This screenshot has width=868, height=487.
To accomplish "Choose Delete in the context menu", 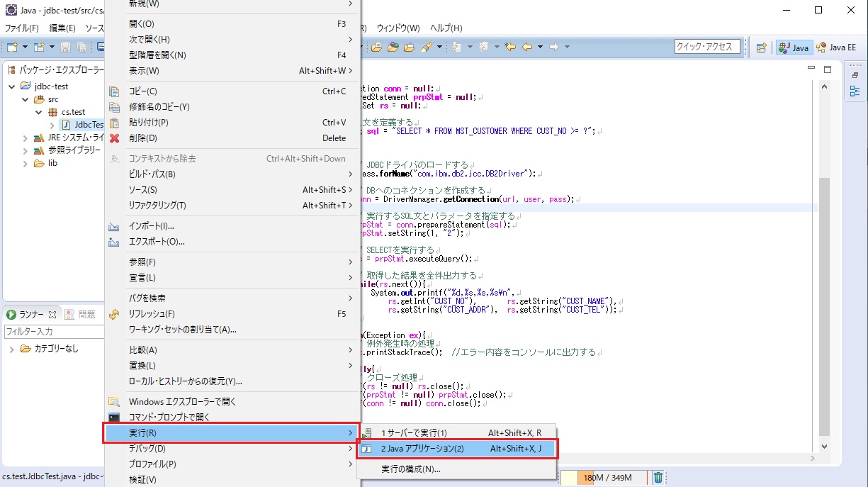I will [233, 138].
